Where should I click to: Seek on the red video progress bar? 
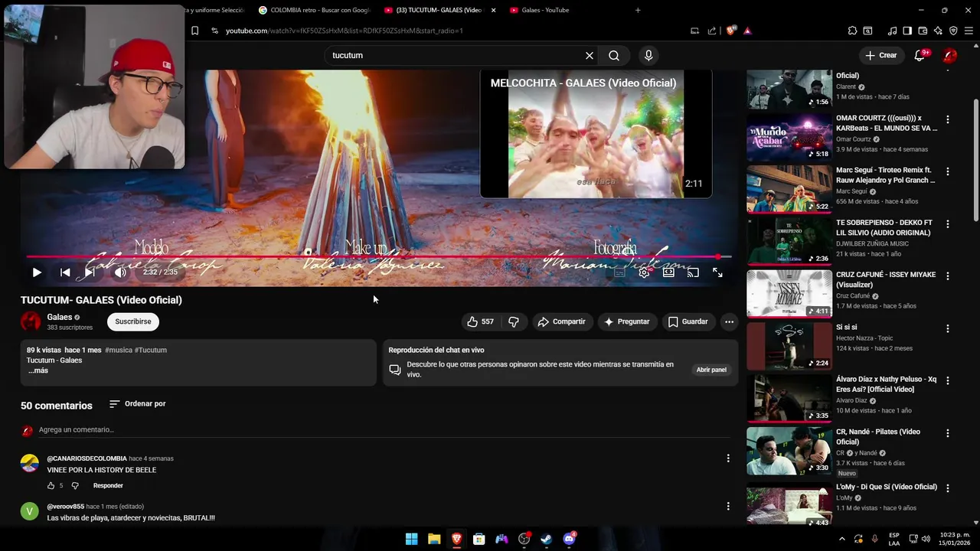[379, 257]
